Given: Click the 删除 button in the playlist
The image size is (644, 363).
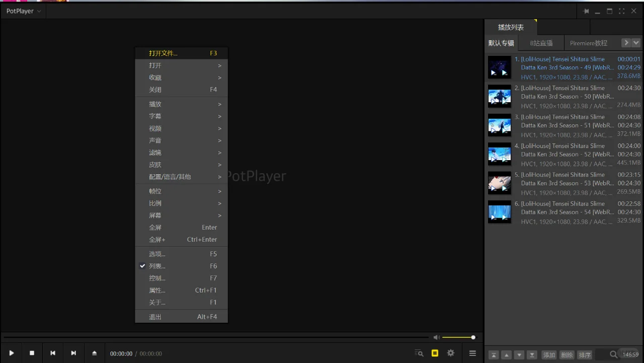Looking at the screenshot, I should pos(567,354).
